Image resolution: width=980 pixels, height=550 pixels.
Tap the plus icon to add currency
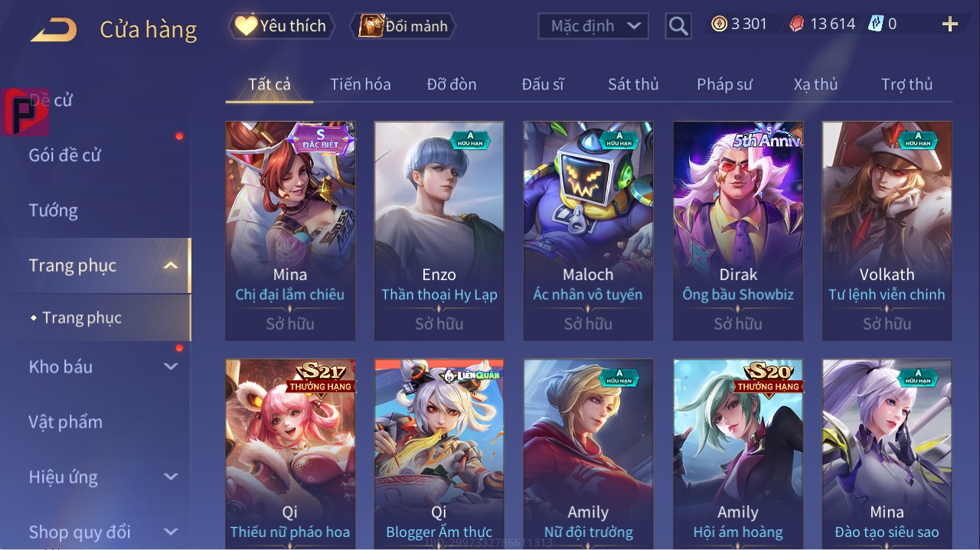coord(950,24)
